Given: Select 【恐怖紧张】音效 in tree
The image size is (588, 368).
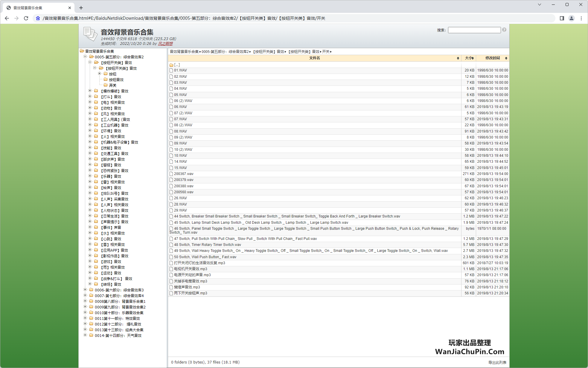Looking at the screenshot, I should (114, 171).
